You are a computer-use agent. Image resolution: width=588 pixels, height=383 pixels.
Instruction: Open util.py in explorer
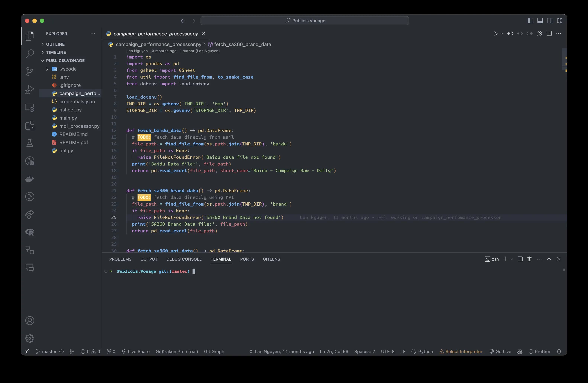tap(66, 150)
